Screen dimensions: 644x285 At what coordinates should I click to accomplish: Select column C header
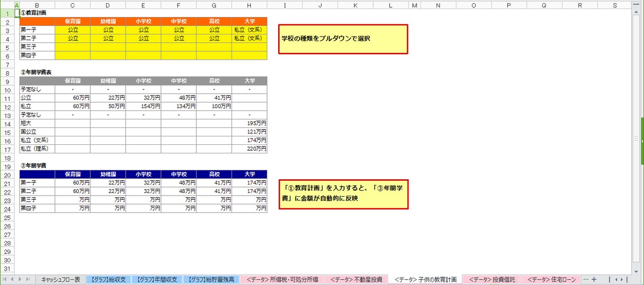pyautogui.click(x=72, y=5)
